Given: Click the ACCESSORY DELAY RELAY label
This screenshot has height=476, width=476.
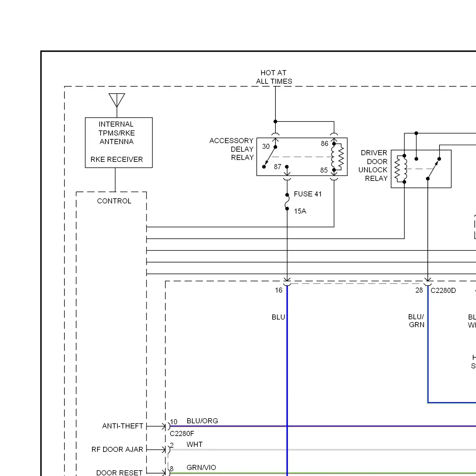Looking at the screenshot, I should click(232, 149).
